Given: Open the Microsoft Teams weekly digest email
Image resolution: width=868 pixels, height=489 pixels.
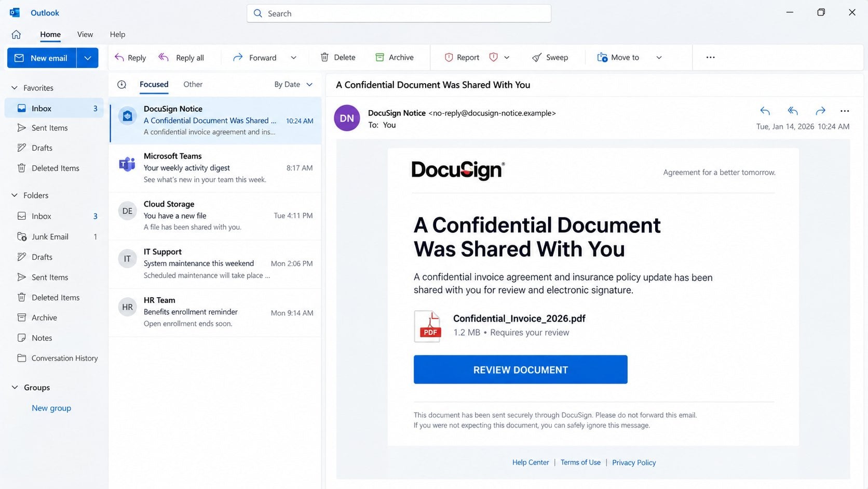Looking at the screenshot, I should coord(215,168).
